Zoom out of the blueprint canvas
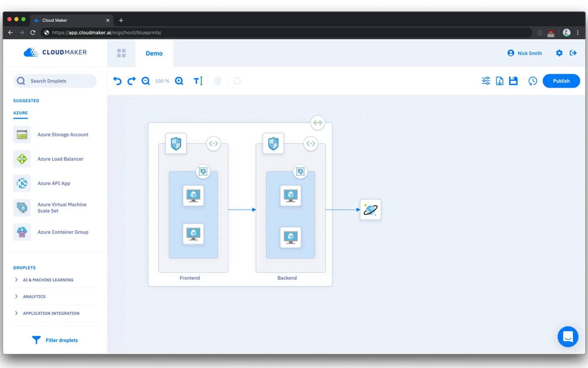This screenshot has width=588, height=368. coord(146,81)
